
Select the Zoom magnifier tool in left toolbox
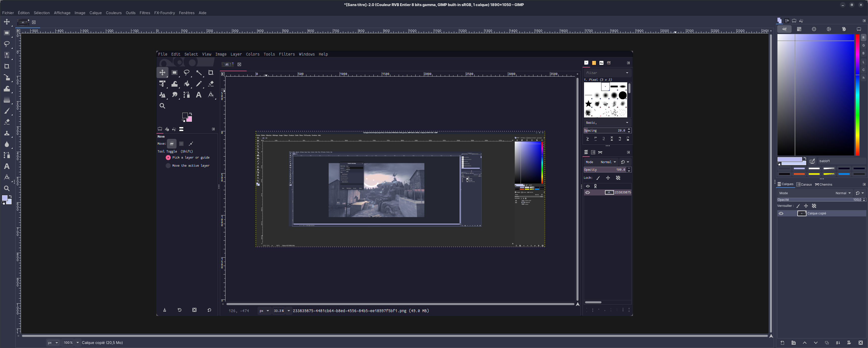(x=7, y=188)
